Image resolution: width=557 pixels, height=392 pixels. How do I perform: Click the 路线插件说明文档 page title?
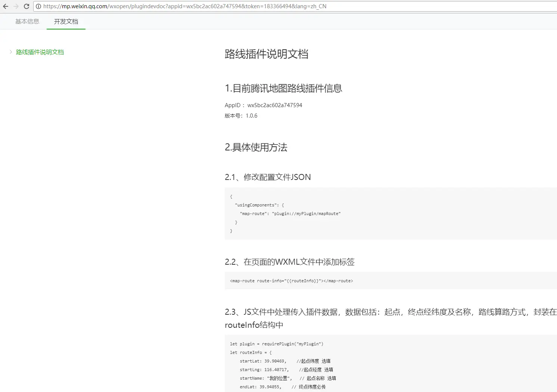pos(267,54)
